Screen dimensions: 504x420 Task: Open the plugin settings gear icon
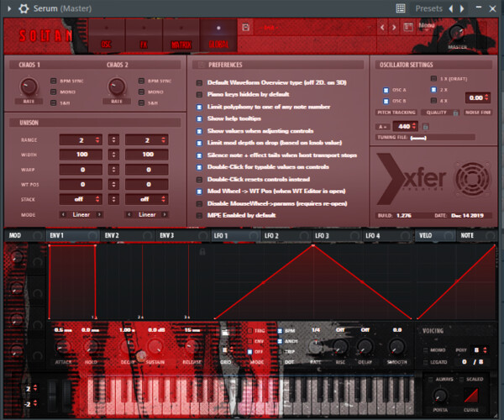[x=24, y=8]
